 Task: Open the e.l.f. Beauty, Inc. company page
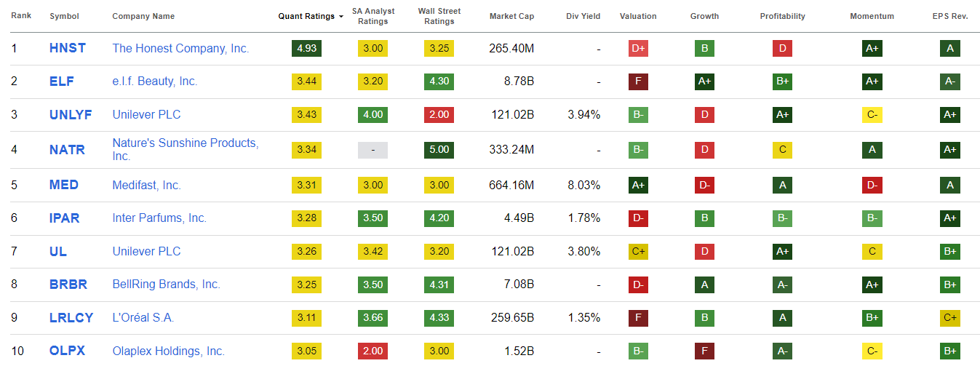154,81
